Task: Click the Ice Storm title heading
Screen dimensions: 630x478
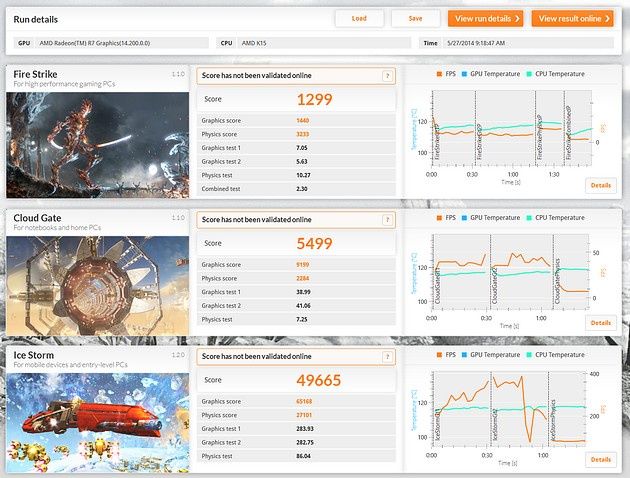Action: [34, 355]
